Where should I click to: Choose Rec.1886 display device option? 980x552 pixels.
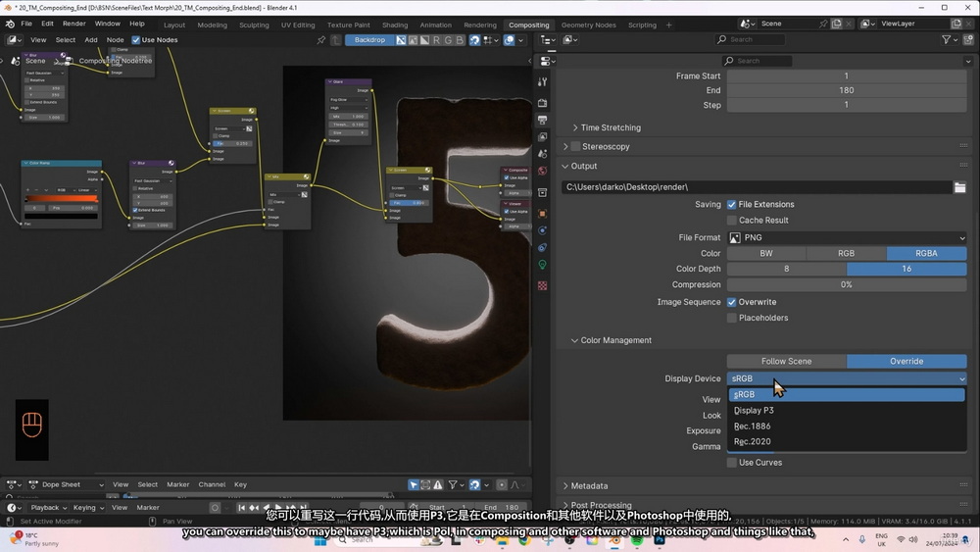click(x=847, y=426)
